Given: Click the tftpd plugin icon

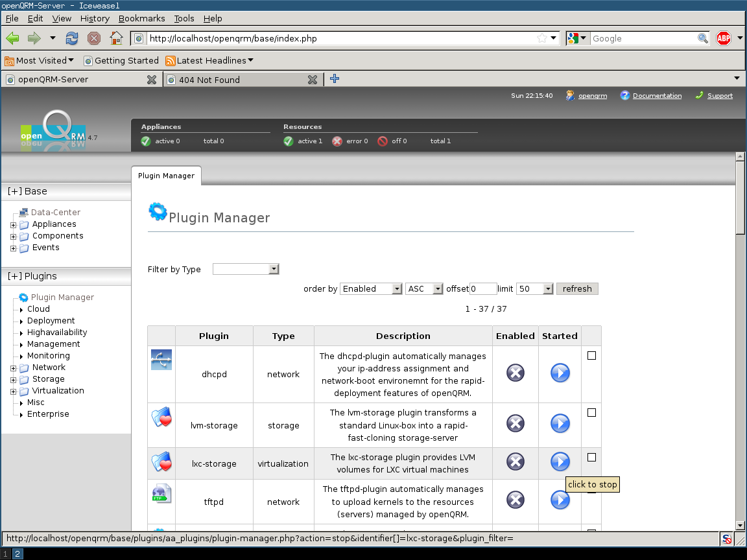Looking at the screenshot, I should click(161, 493).
